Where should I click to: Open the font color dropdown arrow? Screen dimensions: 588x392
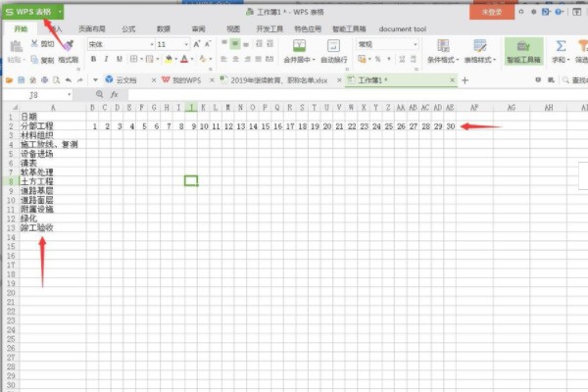(192, 59)
